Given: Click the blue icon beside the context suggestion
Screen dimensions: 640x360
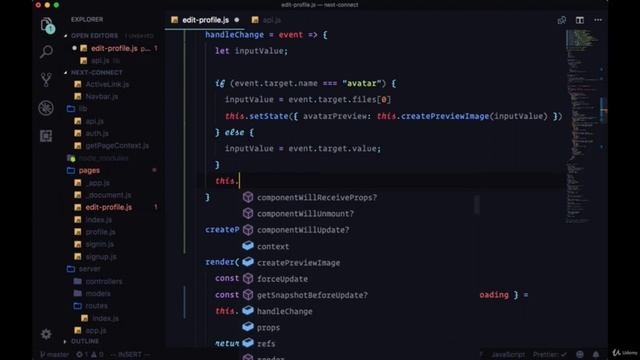Looking at the screenshot, I should (x=248, y=246).
